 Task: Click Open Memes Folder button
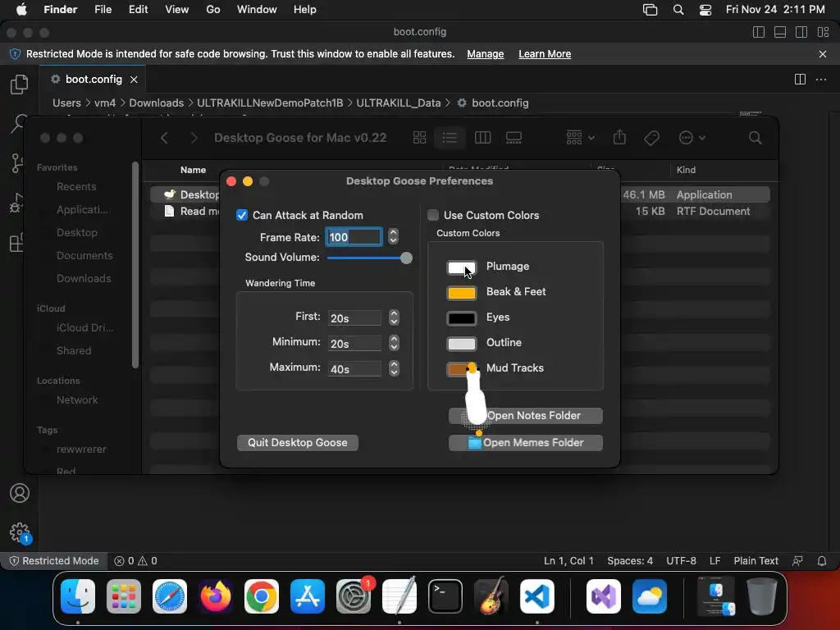click(526, 442)
